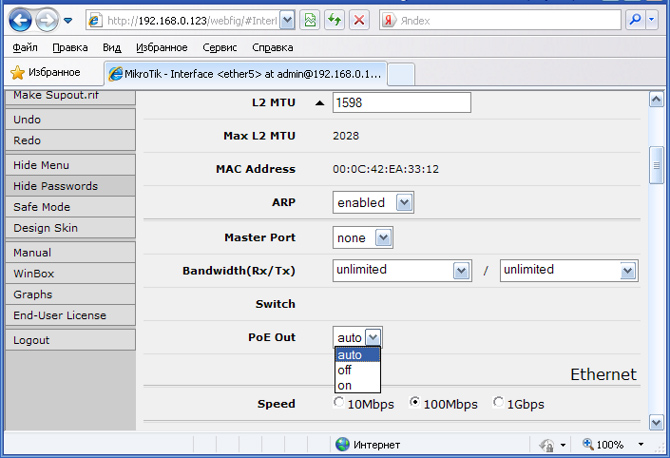The height and width of the screenshot is (458, 670).
Task: Open the ARP enabled dropdown
Action: click(x=404, y=203)
